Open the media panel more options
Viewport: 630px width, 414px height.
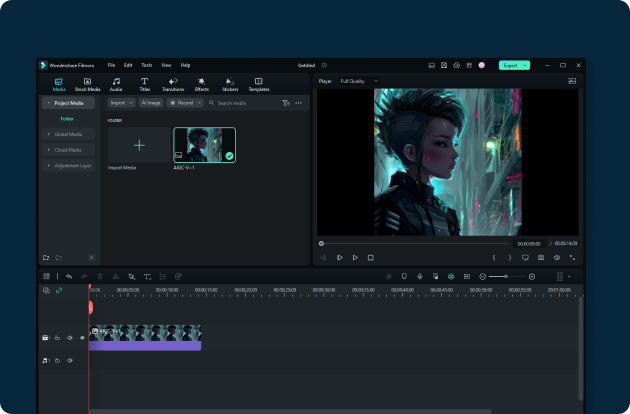(x=299, y=103)
